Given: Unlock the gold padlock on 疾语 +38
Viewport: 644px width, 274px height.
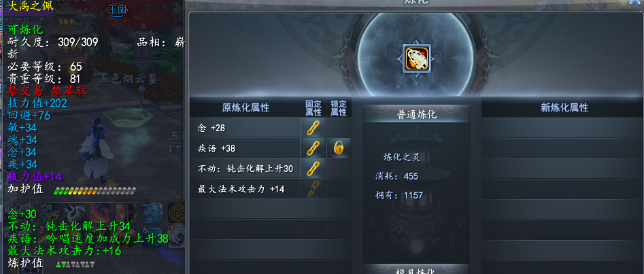Looking at the screenshot, I should [x=339, y=148].
